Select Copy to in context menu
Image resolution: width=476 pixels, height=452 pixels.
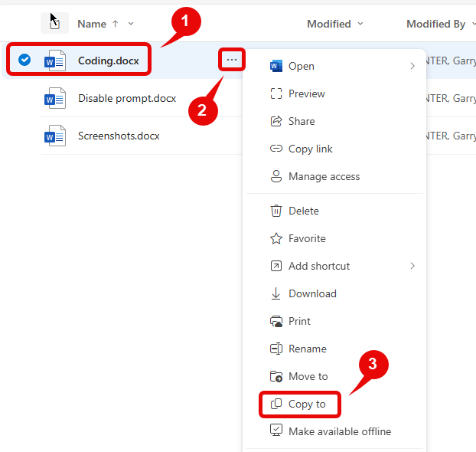pos(306,404)
